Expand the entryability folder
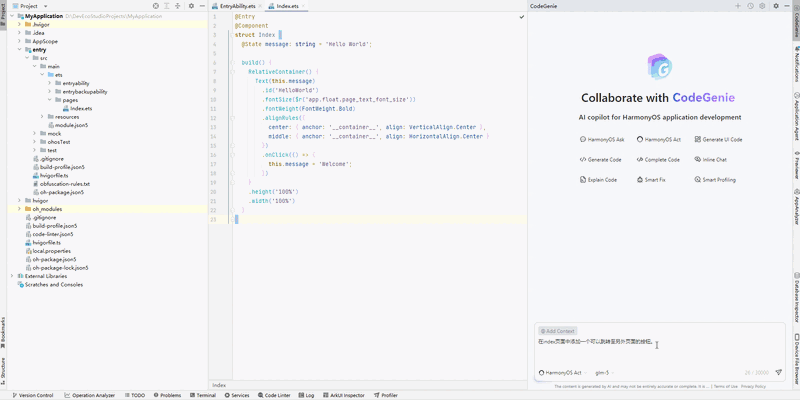 (50, 83)
